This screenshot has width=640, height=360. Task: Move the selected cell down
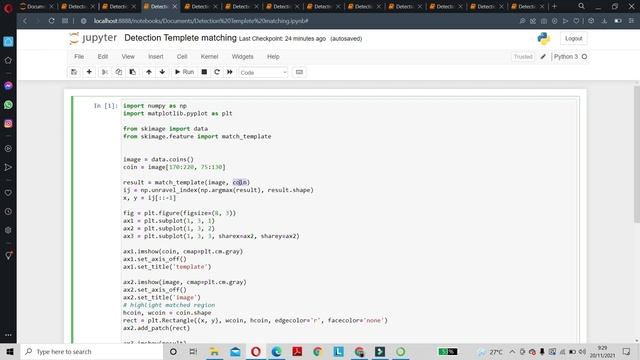point(162,72)
